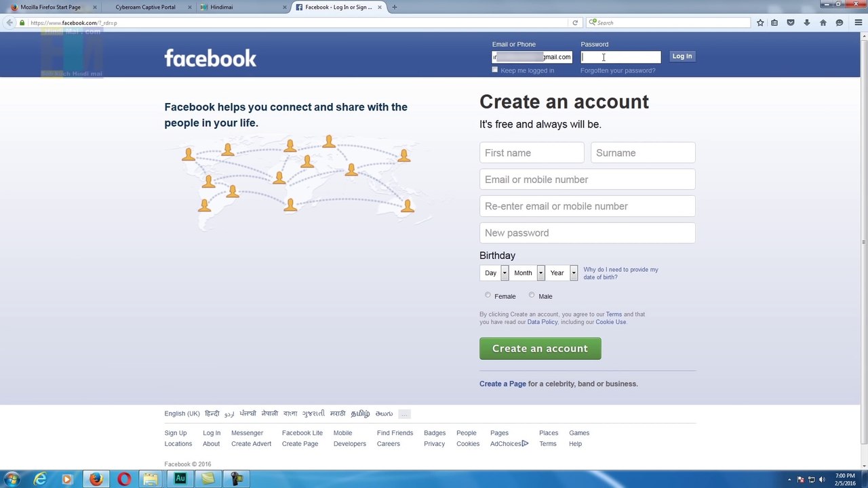868x488 pixels.
Task: Click the Firefox Home icon
Action: pos(823,22)
